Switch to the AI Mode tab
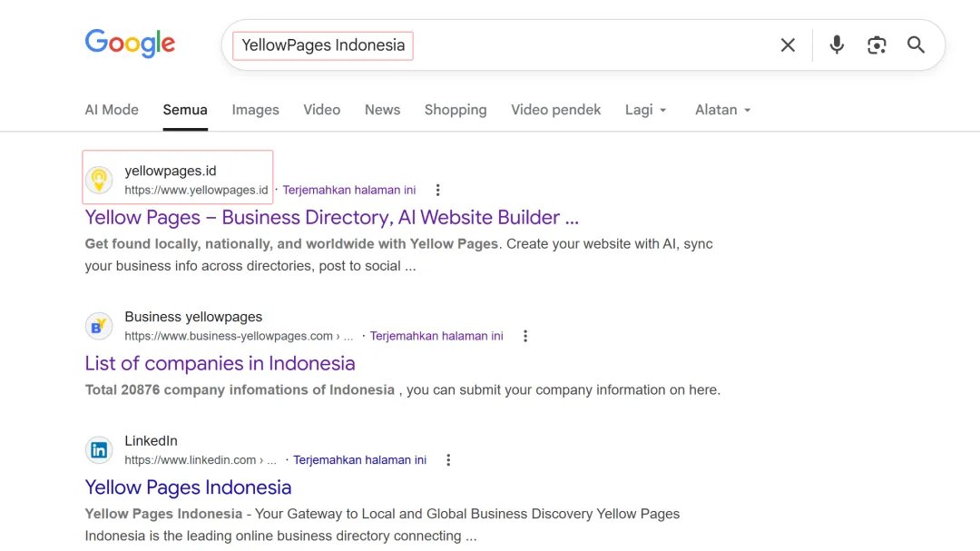The height and width of the screenshot is (551, 980). point(112,110)
